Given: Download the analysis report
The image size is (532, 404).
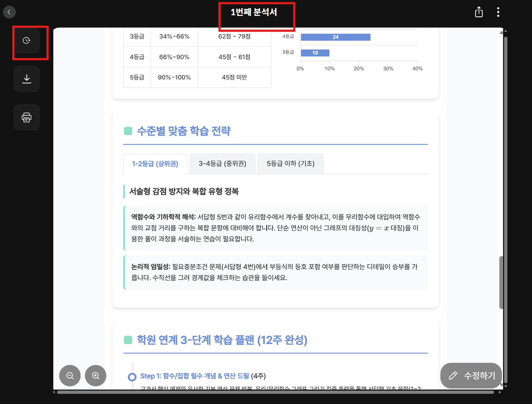Looking at the screenshot, I should (27, 79).
